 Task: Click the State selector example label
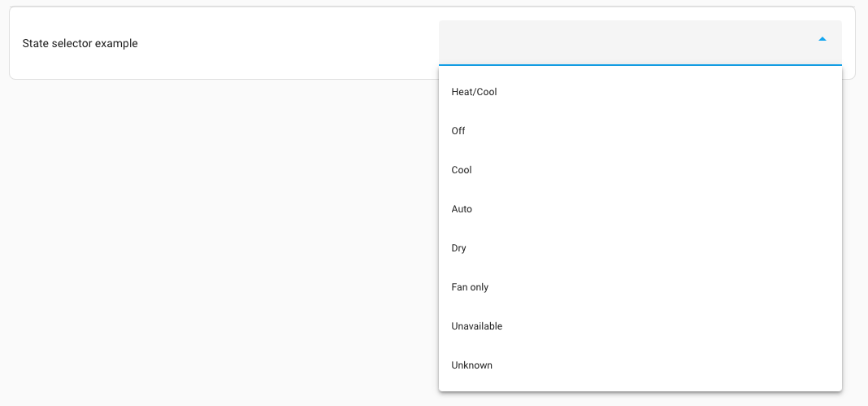(80, 43)
